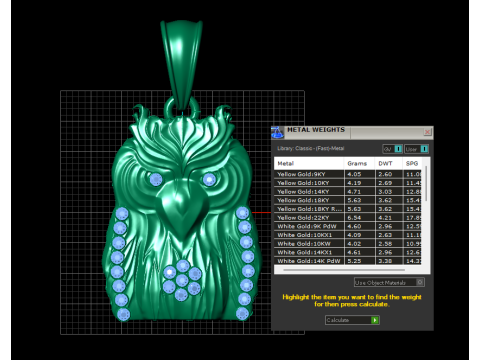The height and width of the screenshot is (360, 480).
Task: Select the SPG column header
Action: click(412, 163)
